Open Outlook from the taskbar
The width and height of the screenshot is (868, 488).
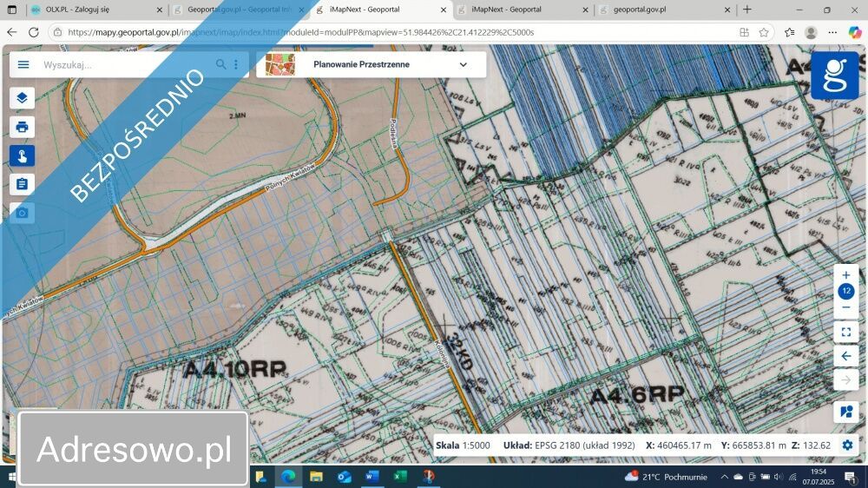pos(344,477)
